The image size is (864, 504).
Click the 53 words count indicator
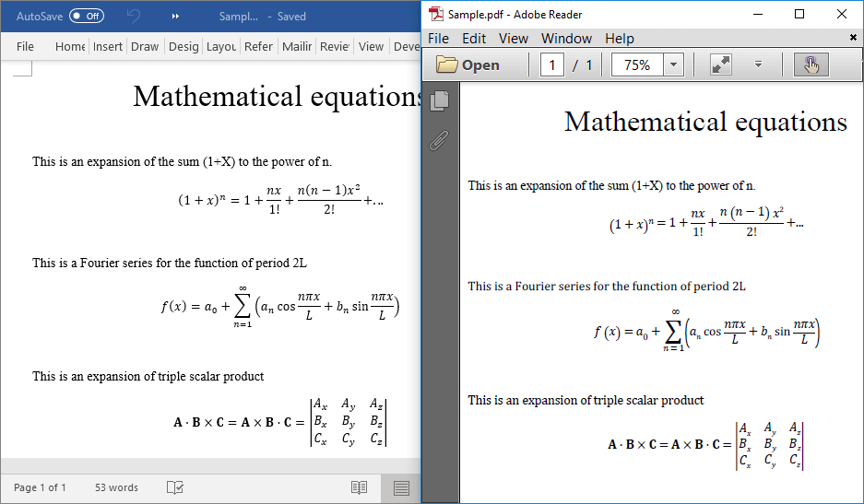116,487
